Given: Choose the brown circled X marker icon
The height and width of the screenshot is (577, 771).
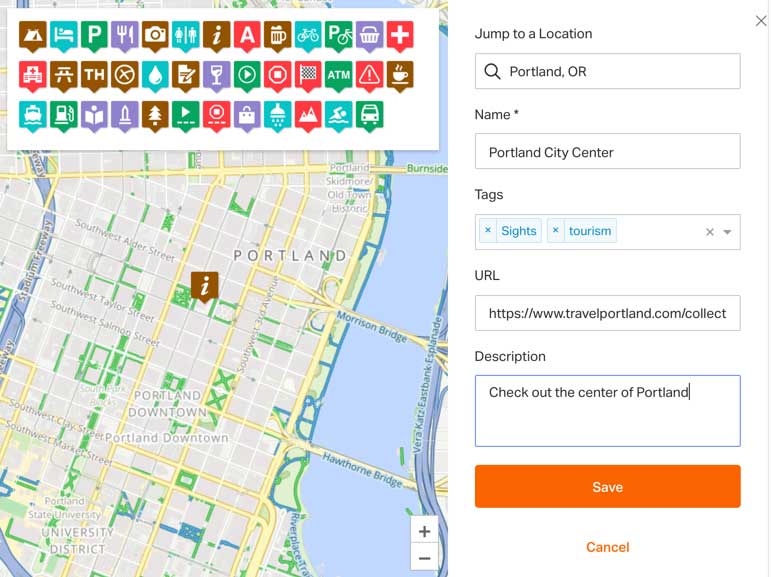Looking at the screenshot, I should [124, 76].
